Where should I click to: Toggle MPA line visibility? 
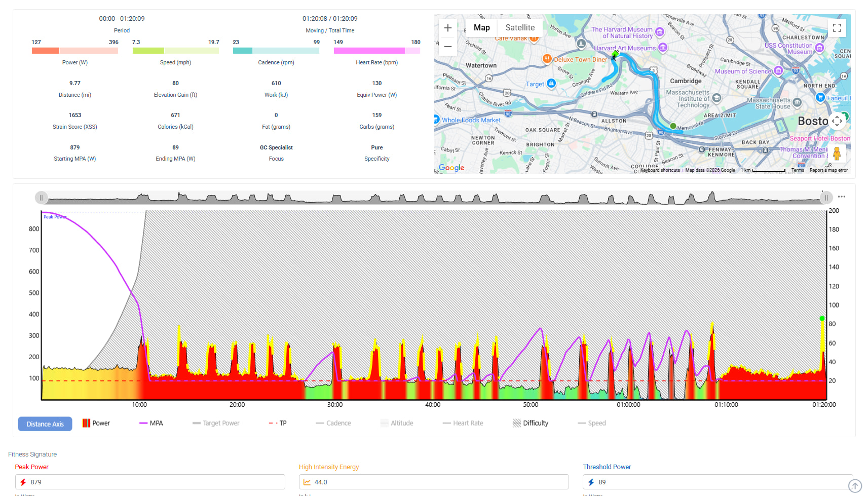[151, 423]
